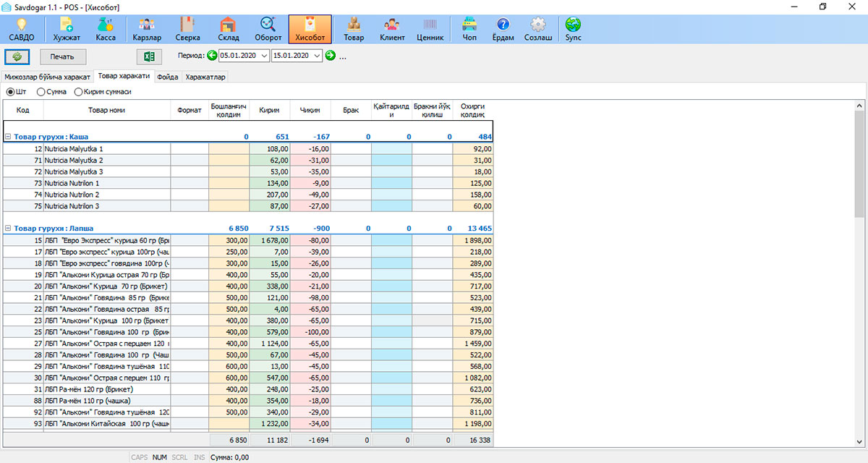Open the end date 15.01.2020 dropdown
This screenshot has width=868, height=463.
(x=316, y=56)
